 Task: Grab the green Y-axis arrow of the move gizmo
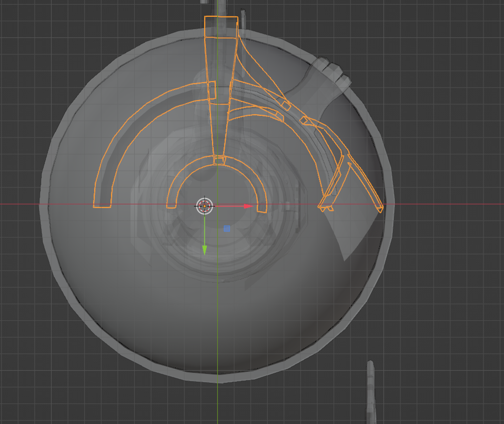[205, 250]
